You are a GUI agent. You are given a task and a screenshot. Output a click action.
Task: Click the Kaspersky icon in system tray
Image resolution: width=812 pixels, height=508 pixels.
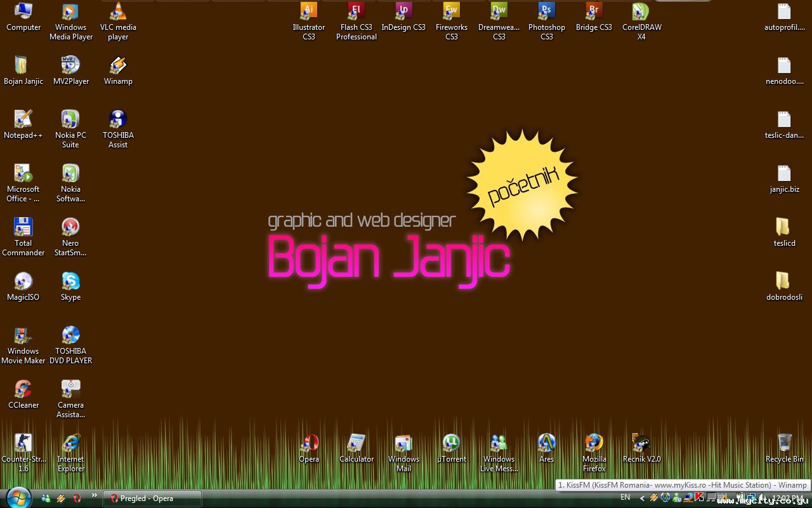click(699, 497)
